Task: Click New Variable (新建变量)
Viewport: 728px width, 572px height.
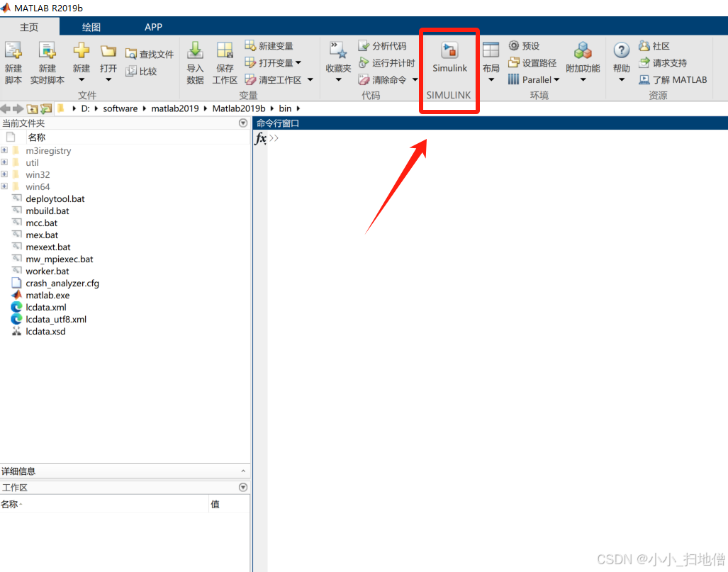Action: (269, 45)
